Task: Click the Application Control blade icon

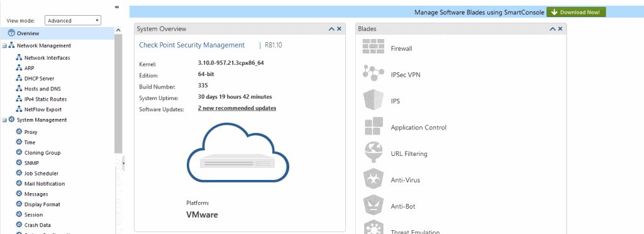Action: [x=374, y=126]
